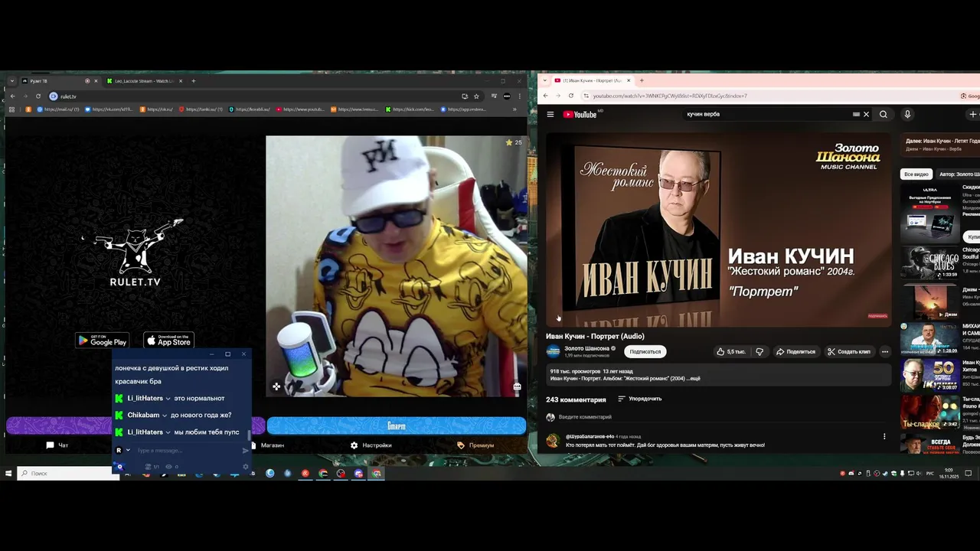Click Создать клип button
The image size is (980, 551).
point(849,351)
